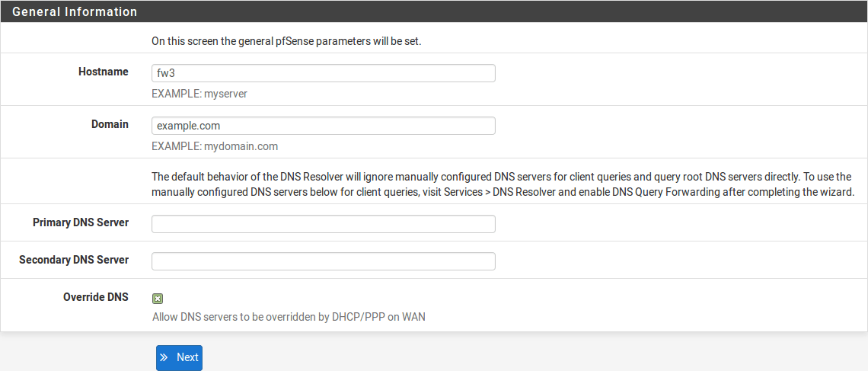The image size is (868, 371).
Task: Click the 'Allow DNS servers to be overridden' description
Action: pyautogui.click(x=289, y=317)
